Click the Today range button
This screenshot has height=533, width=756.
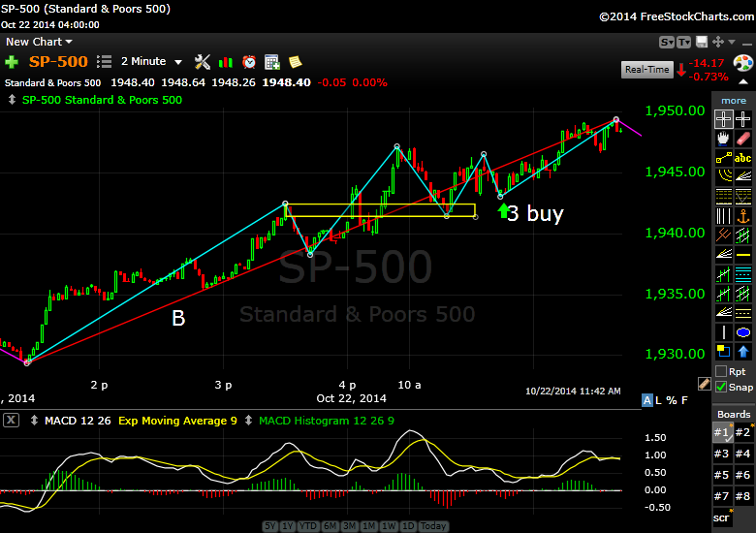click(434, 526)
